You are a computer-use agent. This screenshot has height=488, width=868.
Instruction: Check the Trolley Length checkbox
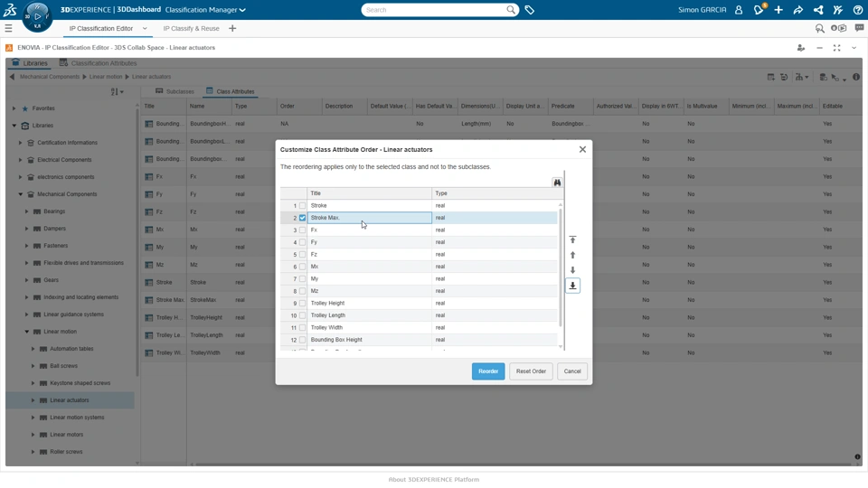tap(302, 315)
